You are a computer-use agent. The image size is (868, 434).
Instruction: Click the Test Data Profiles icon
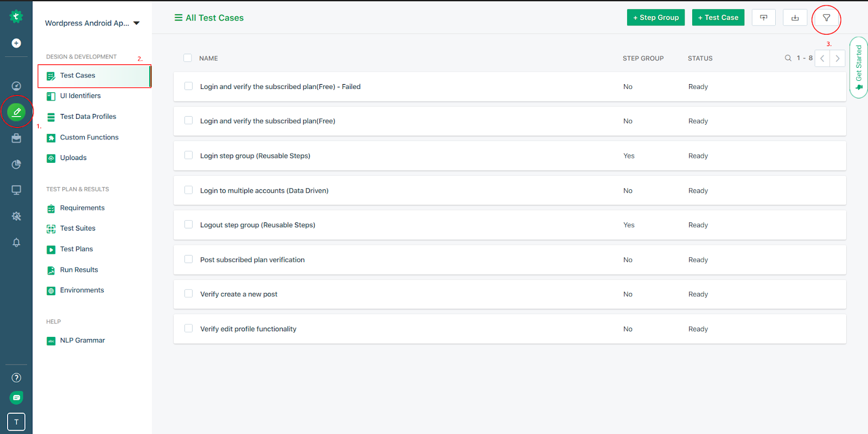(x=51, y=117)
